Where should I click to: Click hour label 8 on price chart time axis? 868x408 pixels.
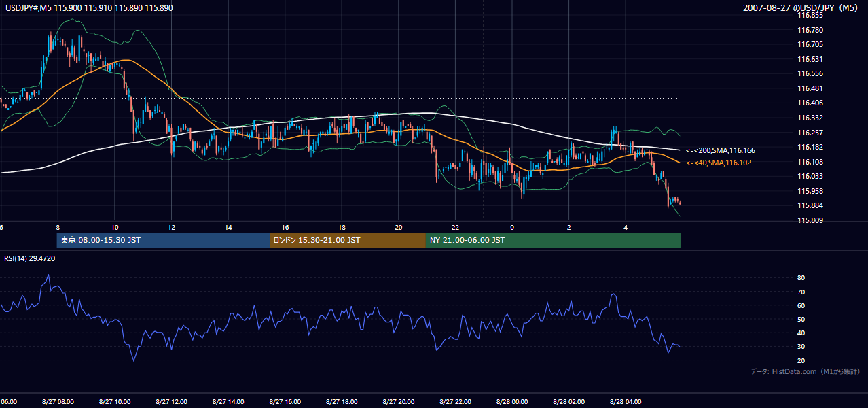58,227
